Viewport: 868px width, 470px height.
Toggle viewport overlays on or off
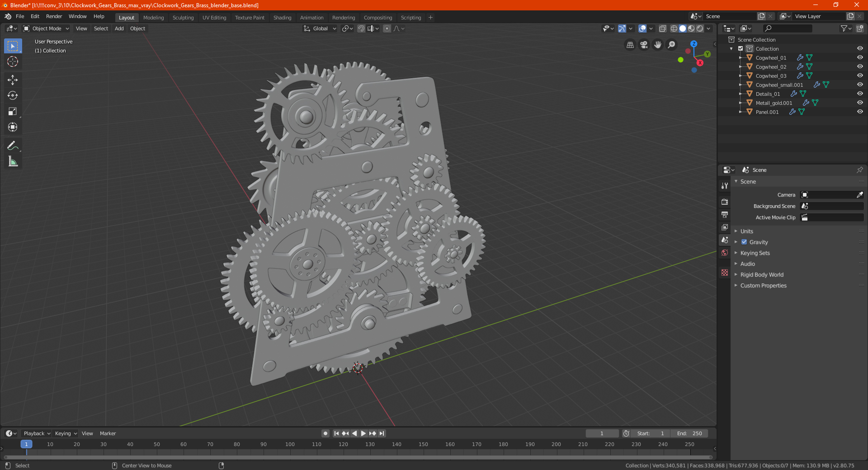(x=642, y=28)
